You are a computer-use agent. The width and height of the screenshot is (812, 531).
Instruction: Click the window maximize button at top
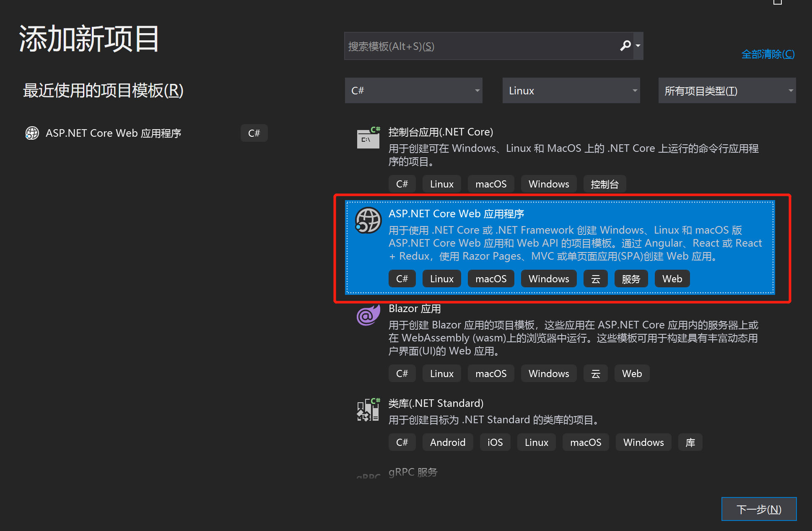[x=778, y=2]
